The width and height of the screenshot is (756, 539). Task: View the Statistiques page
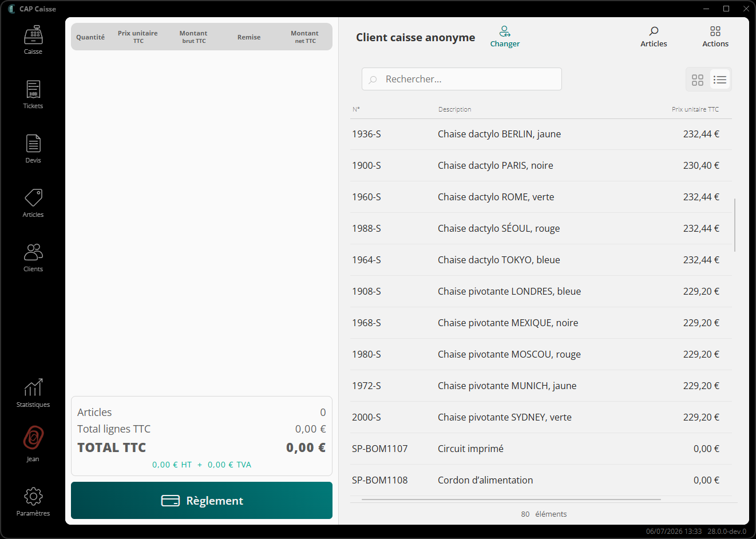[33, 393]
